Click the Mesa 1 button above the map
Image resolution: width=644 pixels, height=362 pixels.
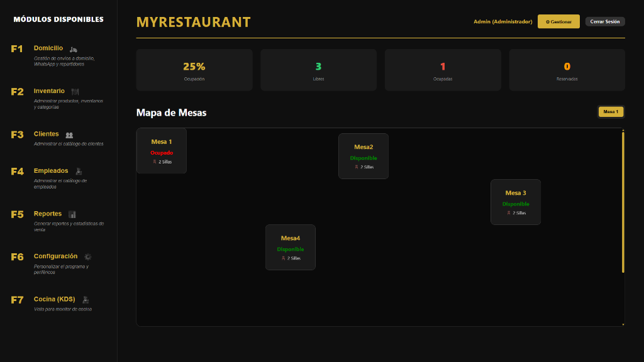click(611, 111)
